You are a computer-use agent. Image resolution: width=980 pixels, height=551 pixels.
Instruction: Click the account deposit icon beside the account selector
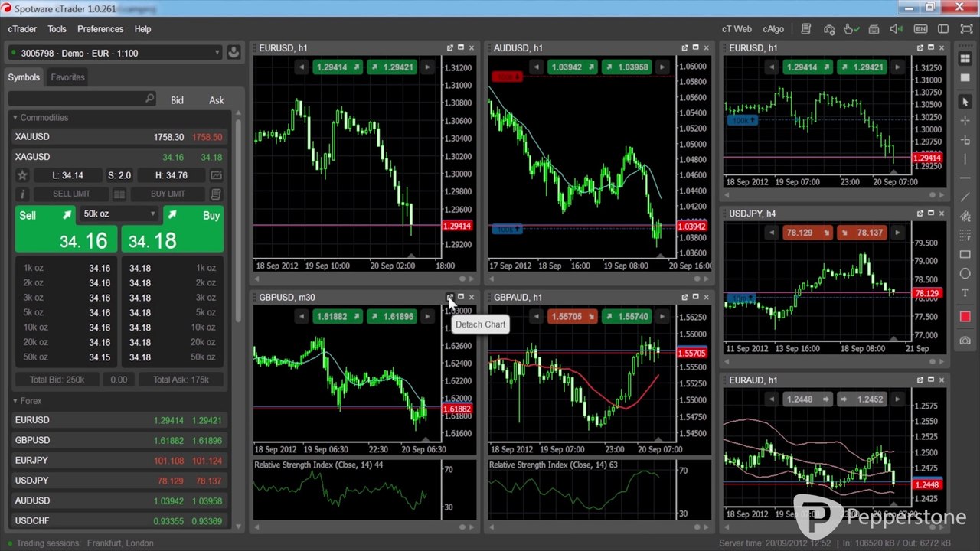tap(234, 53)
